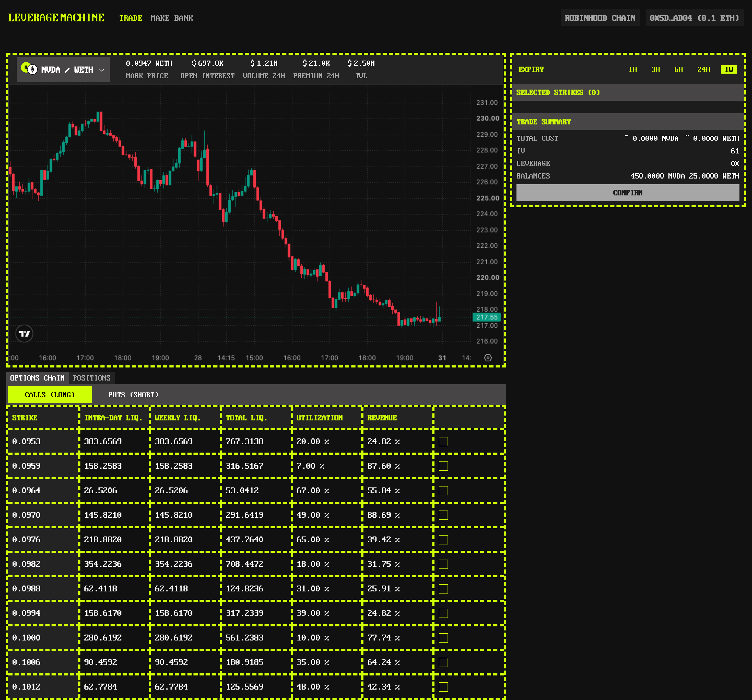This screenshot has width=752, height=700.
Task: Select the Puts (Short) tab
Action: click(133, 394)
